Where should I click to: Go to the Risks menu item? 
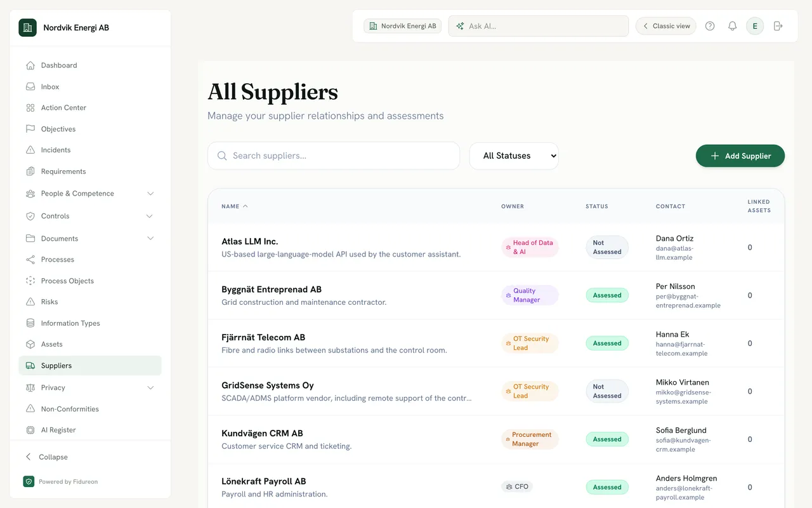coord(90,302)
